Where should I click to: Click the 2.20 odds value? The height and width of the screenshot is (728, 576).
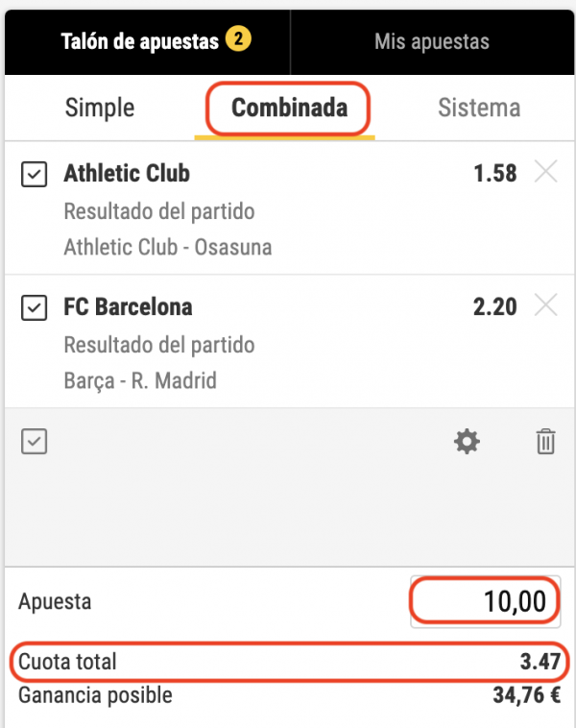pos(494,307)
